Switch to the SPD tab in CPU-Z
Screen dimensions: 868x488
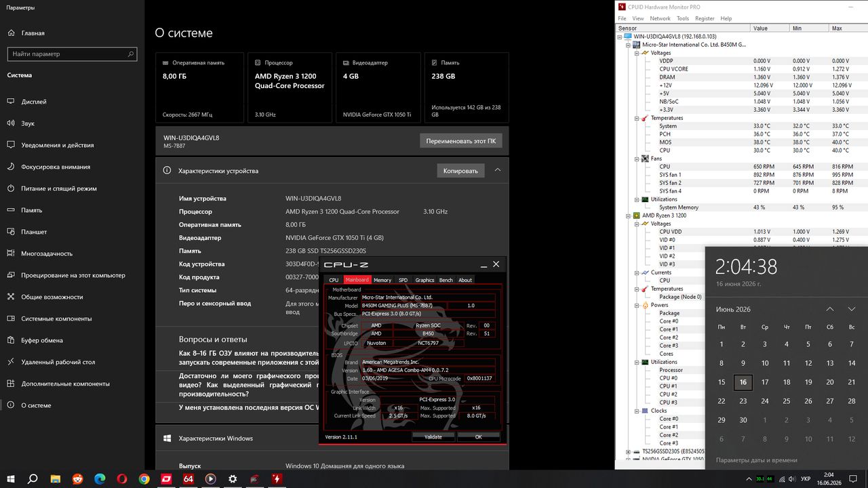coord(403,280)
